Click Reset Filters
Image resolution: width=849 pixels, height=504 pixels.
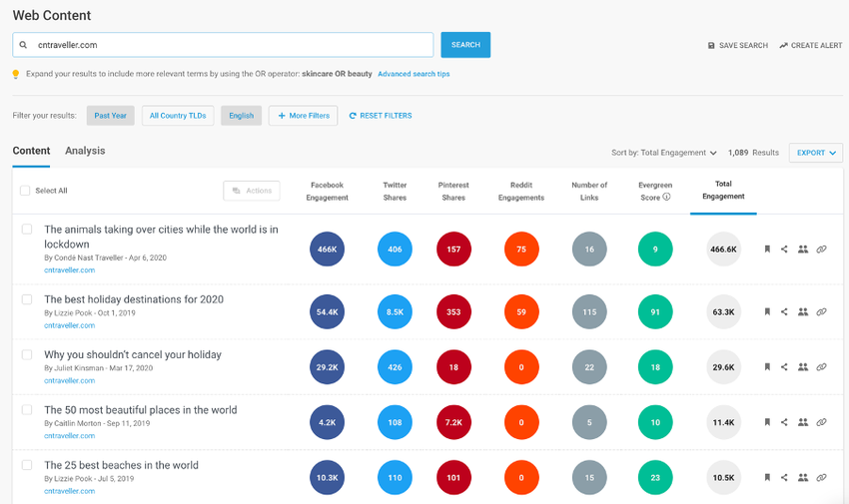(x=381, y=116)
